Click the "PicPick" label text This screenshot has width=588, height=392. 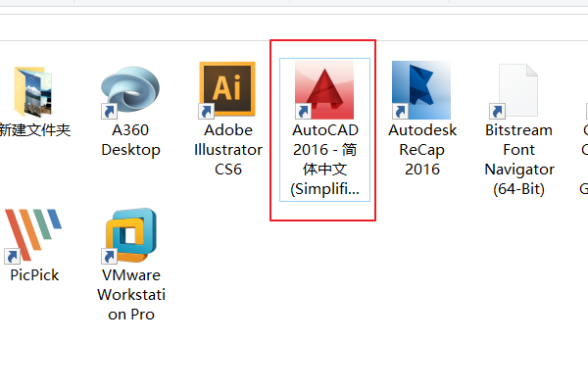click(34, 275)
